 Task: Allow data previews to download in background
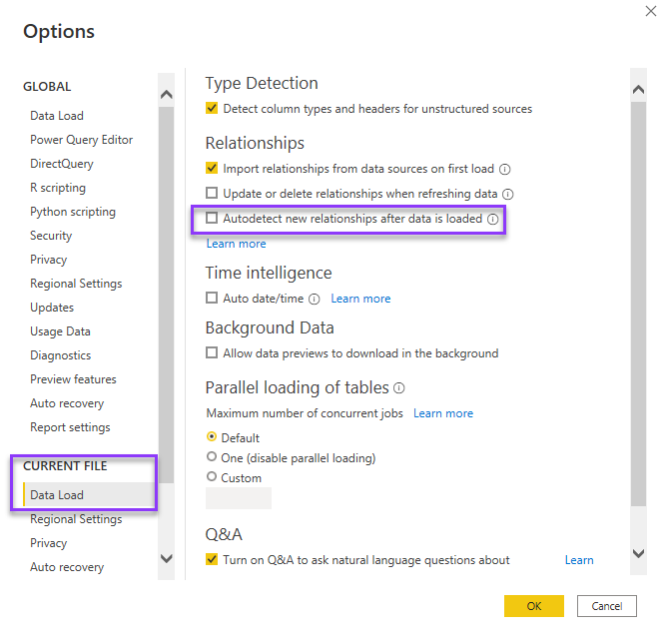pos(212,352)
